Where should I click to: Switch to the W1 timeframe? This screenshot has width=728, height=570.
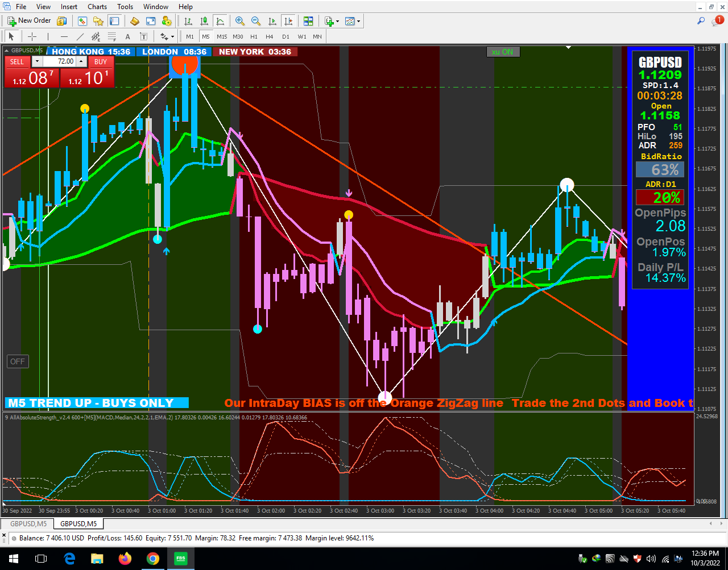point(301,36)
